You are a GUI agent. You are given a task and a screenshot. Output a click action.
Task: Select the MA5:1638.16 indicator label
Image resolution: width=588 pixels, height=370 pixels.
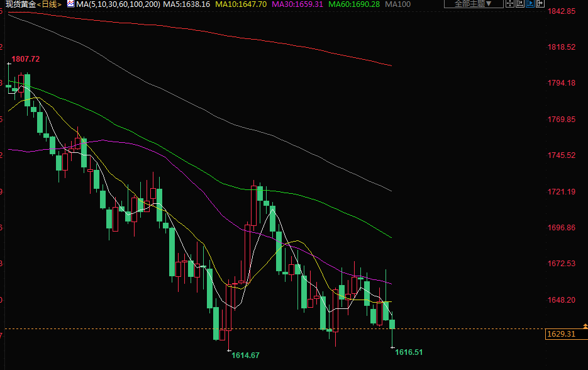(x=186, y=4)
